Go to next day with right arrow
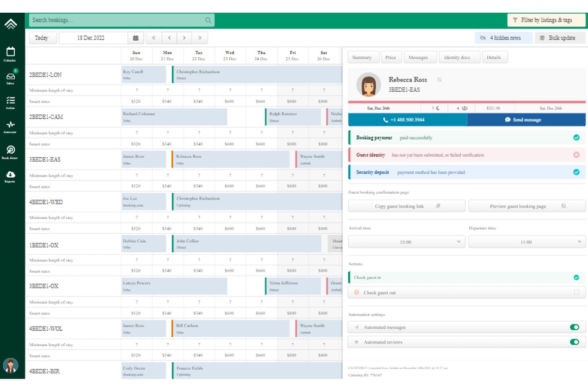Screen dimensions: 588x392 (184, 38)
